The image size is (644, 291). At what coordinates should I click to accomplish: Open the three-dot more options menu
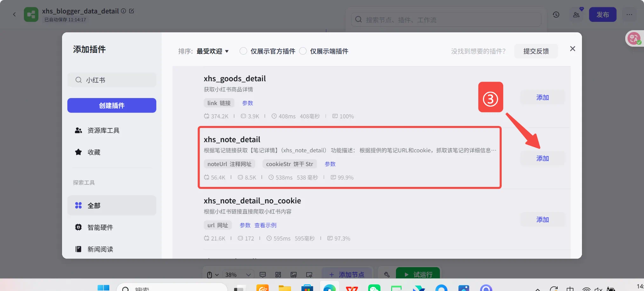(629, 15)
